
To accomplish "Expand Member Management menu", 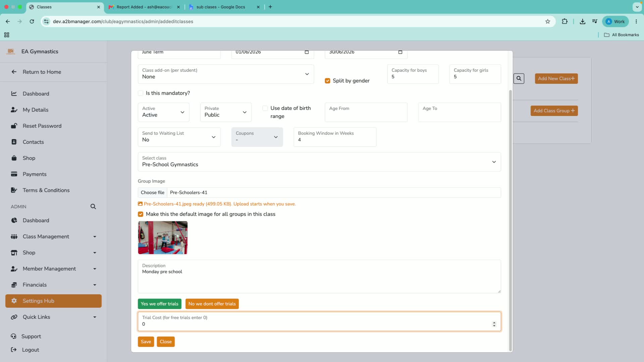I will [95, 269].
